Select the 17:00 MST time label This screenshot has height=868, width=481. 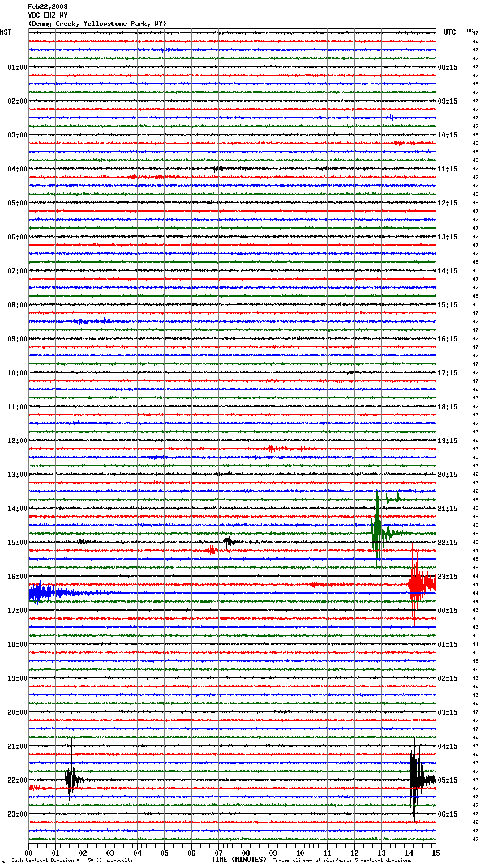pos(18,611)
